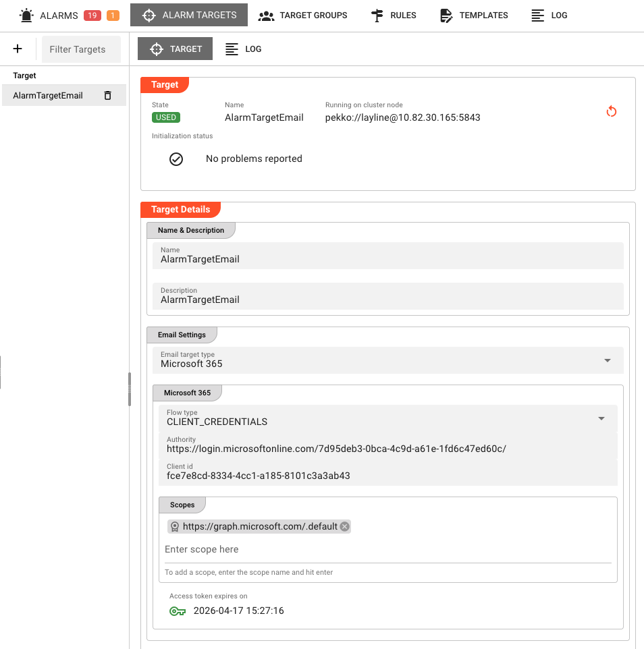The height and width of the screenshot is (649, 644).
Task: Click the 'No problems reported' text
Action: click(x=254, y=159)
